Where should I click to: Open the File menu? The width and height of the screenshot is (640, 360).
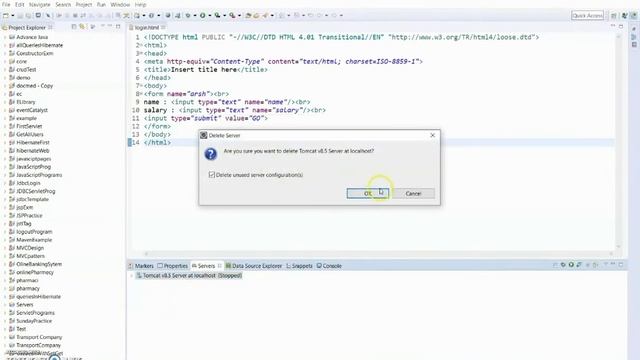[6, 4]
